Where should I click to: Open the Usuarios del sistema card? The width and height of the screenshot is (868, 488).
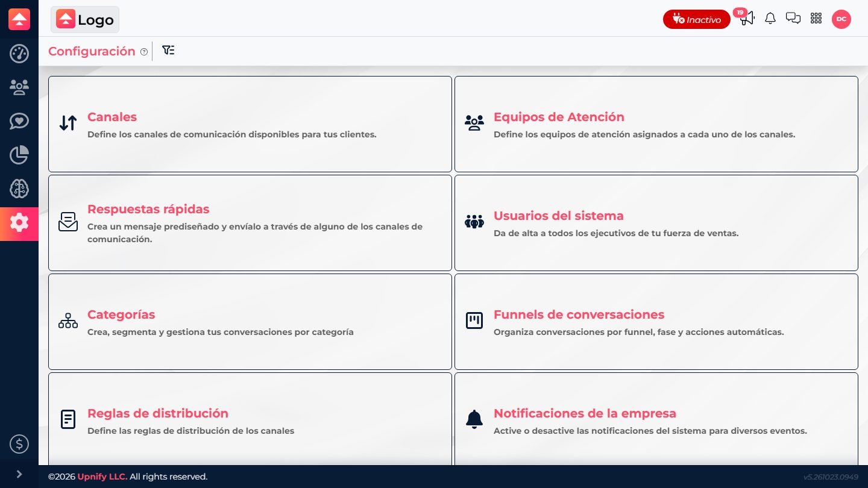[x=656, y=223]
